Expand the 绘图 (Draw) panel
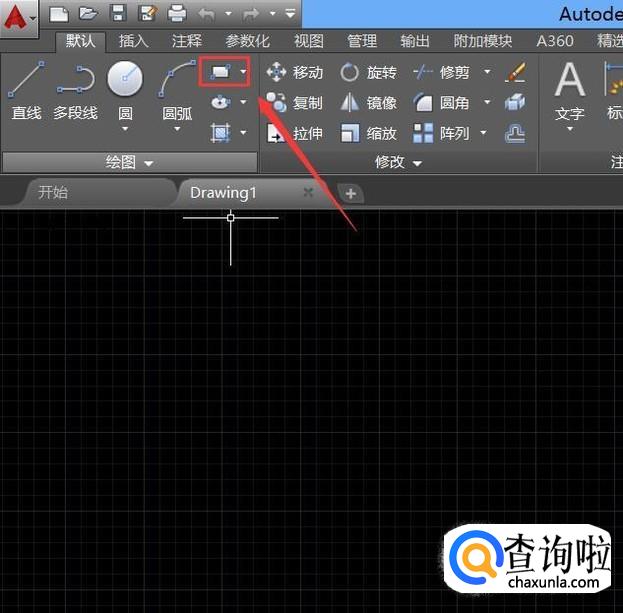Screen dimensions: 623x613 [130, 162]
